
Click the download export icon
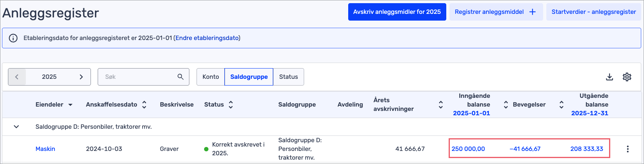point(609,77)
